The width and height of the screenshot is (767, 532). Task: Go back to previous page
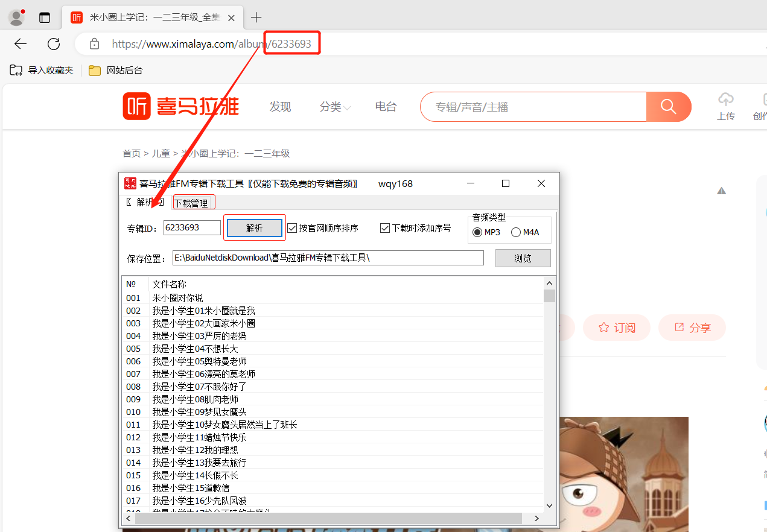(21, 44)
